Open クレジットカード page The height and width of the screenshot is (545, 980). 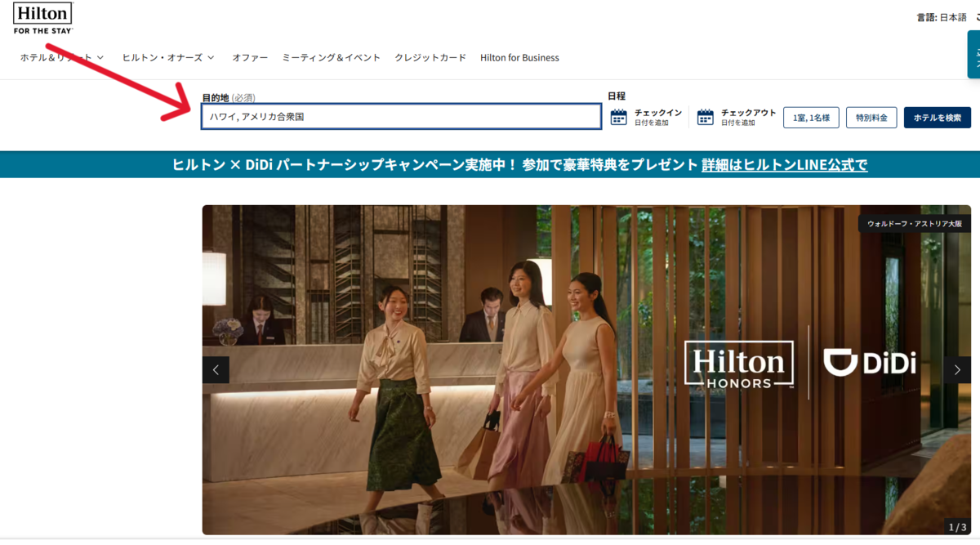[430, 57]
